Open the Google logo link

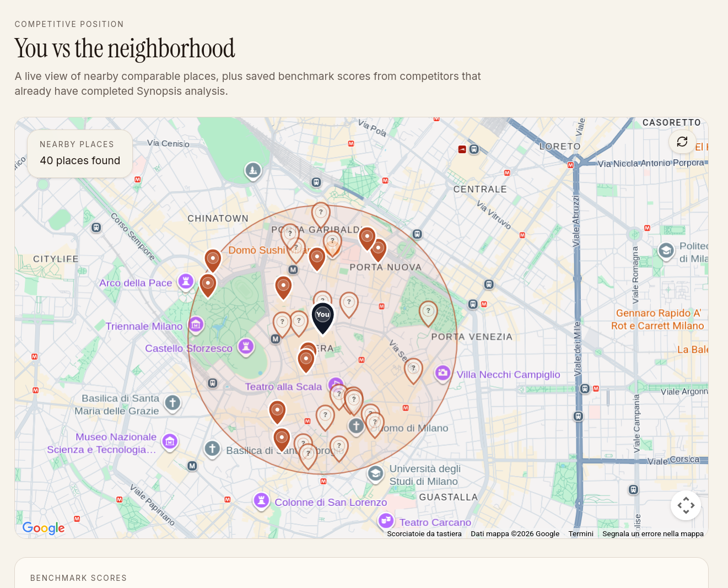pos(44,528)
